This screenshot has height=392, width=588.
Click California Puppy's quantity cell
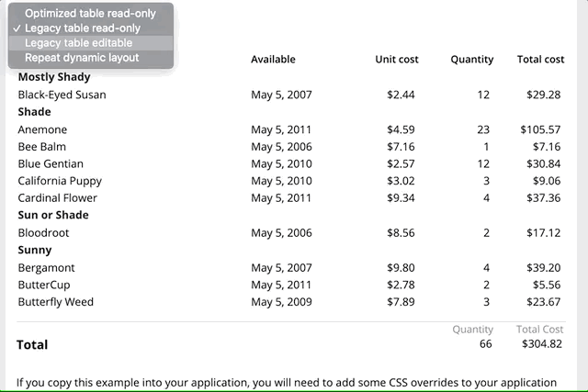pos(486,181)
